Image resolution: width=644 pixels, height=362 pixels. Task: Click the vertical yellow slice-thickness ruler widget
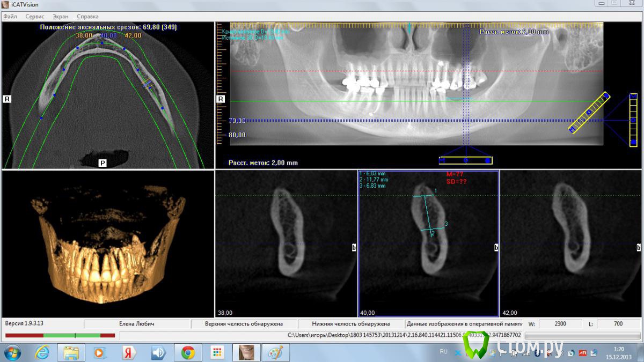click(x=633, y=120)
